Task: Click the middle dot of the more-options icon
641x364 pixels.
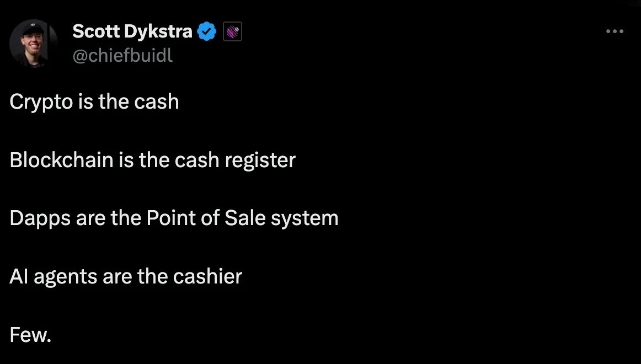Action: pyautogui.click(x=615, y=31)
